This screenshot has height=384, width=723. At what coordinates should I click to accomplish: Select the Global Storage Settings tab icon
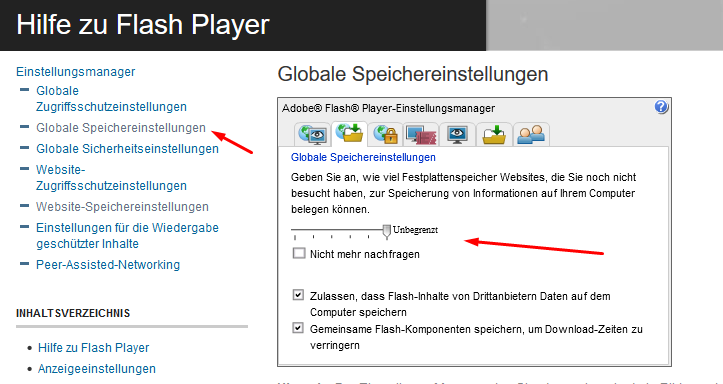(x=349, y=134)
